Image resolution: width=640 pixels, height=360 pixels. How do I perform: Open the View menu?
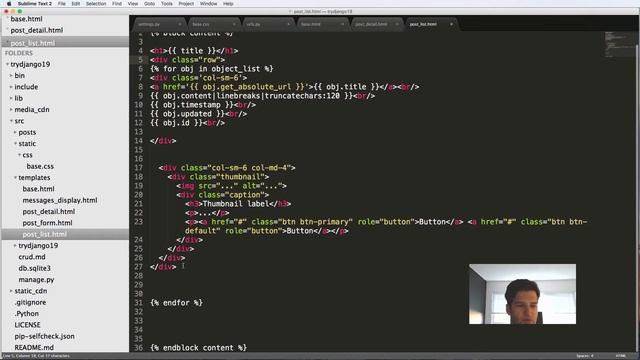pos(133,4)
